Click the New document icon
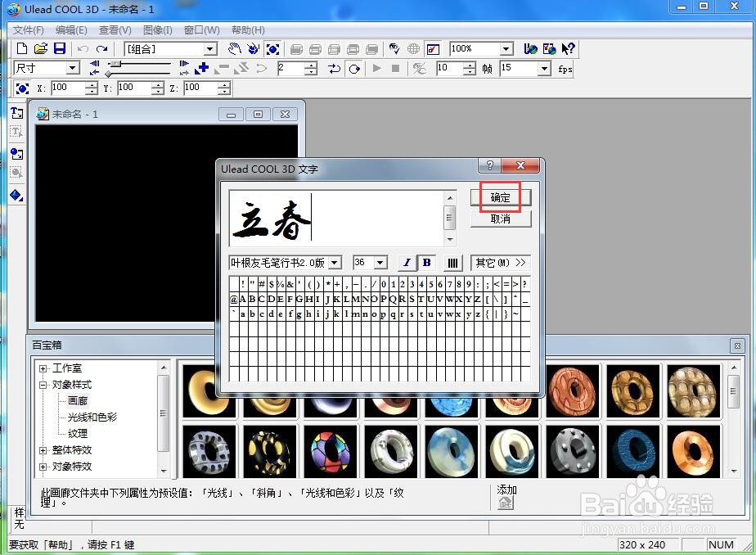This screenshot has width=756, height=555. tap(22, 48)
